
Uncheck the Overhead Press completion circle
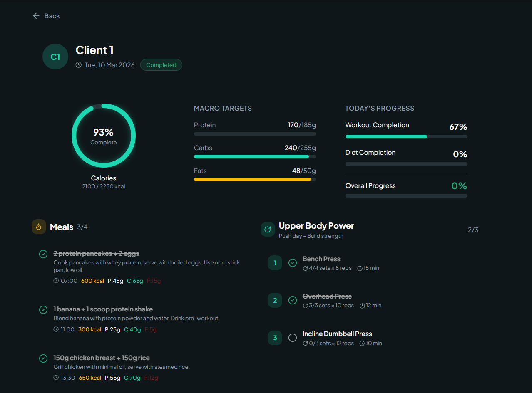point(293,300)
